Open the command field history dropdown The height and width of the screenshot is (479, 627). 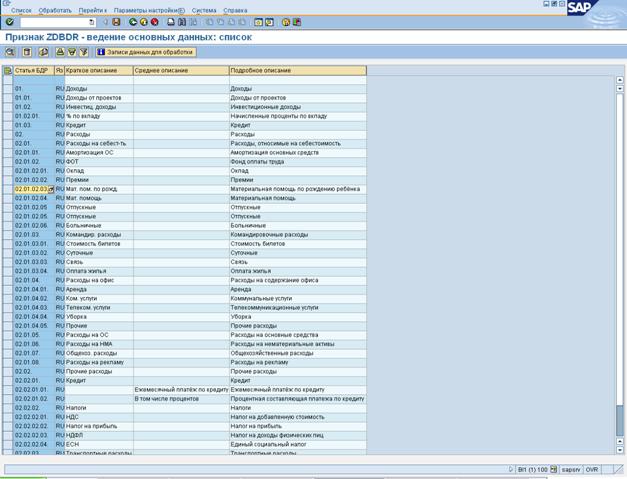[92, 21]
